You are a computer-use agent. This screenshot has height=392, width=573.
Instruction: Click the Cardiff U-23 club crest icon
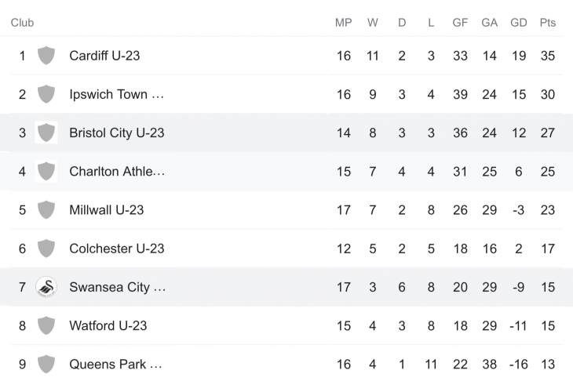[x=46, y=56]
